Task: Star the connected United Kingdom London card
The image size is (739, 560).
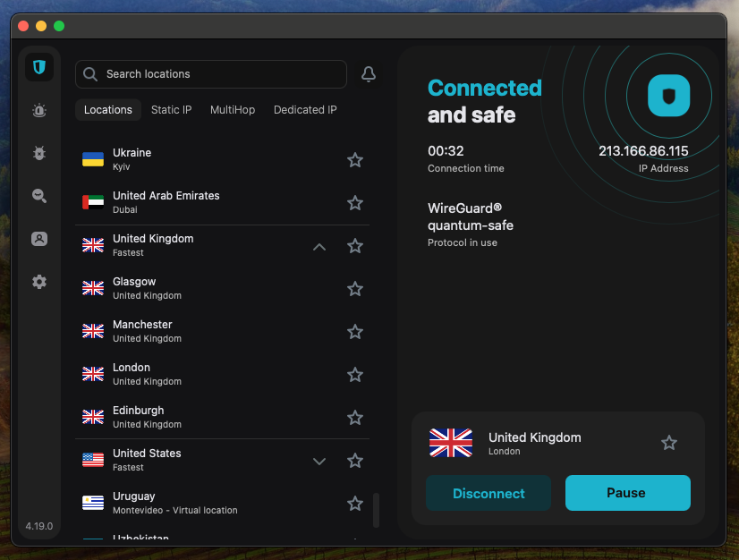Action: pyautogui.click(x=669, y=443)
